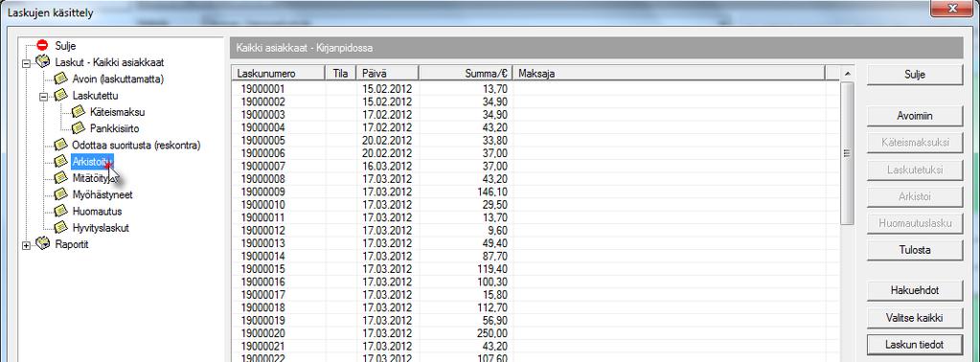Click the Raportit book stack icon

42,244
